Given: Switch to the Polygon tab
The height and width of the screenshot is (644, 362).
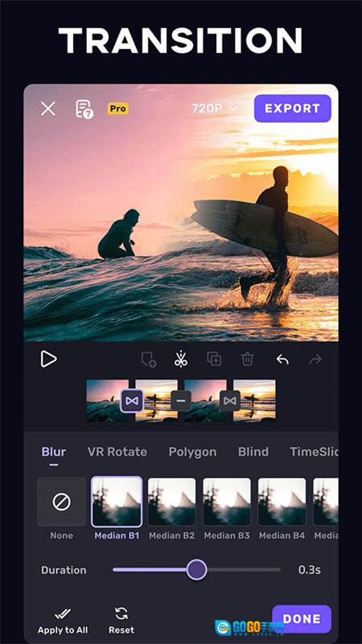Looking at the screenshot, I should click(x=192, y=452).
